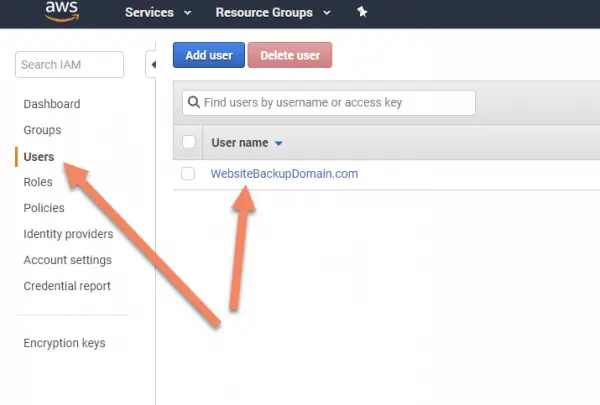
Task: Click the Find users by username field
Action: (329, 103)
